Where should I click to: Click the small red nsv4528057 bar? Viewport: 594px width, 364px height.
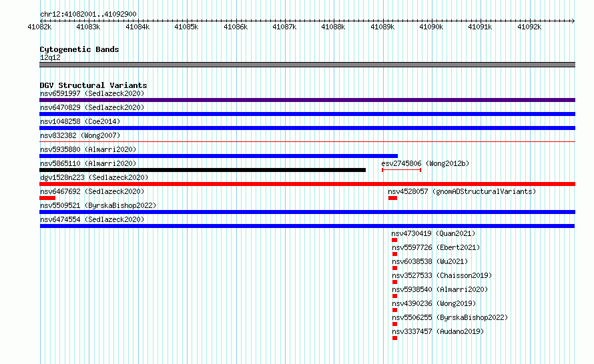tap(392, 198)
